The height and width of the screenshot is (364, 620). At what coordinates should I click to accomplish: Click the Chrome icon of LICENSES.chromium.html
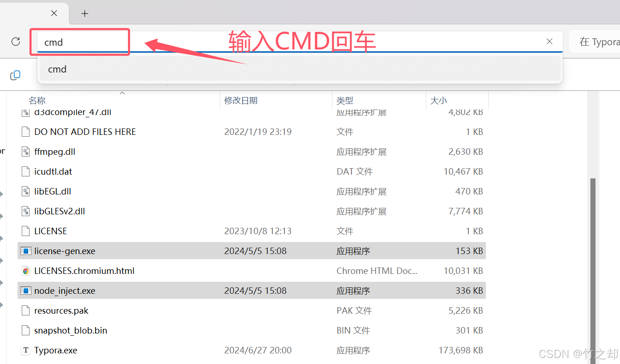[x=25, y=271]
